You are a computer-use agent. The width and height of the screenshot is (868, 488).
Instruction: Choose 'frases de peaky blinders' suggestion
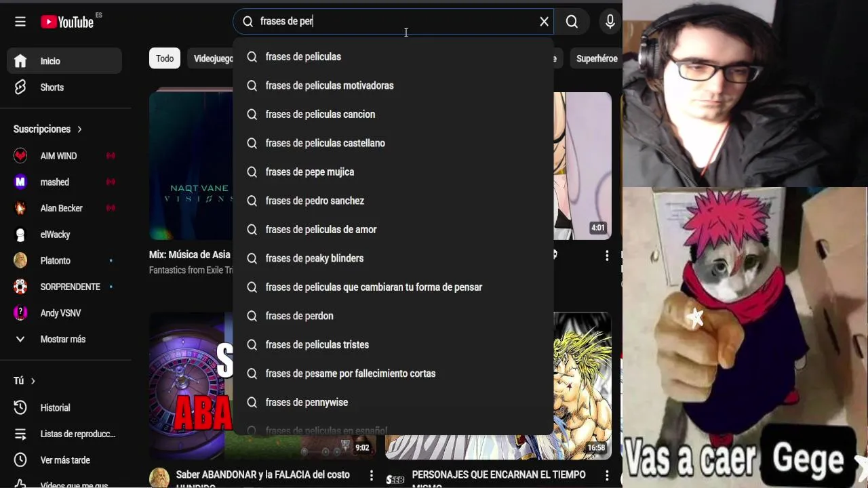(393, 258)
